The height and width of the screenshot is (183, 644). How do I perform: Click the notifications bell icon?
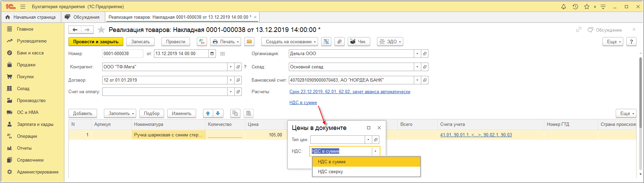coord(564,7)
